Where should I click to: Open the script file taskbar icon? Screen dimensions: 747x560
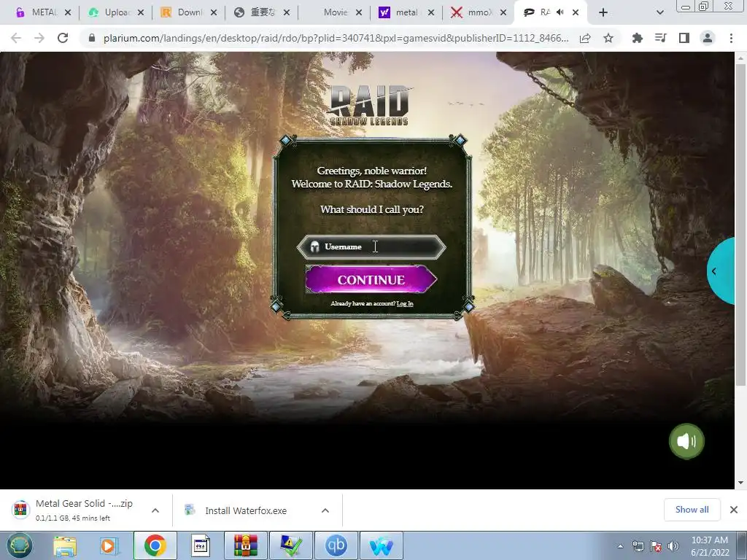pyautogui.click(x=201, y=545)
